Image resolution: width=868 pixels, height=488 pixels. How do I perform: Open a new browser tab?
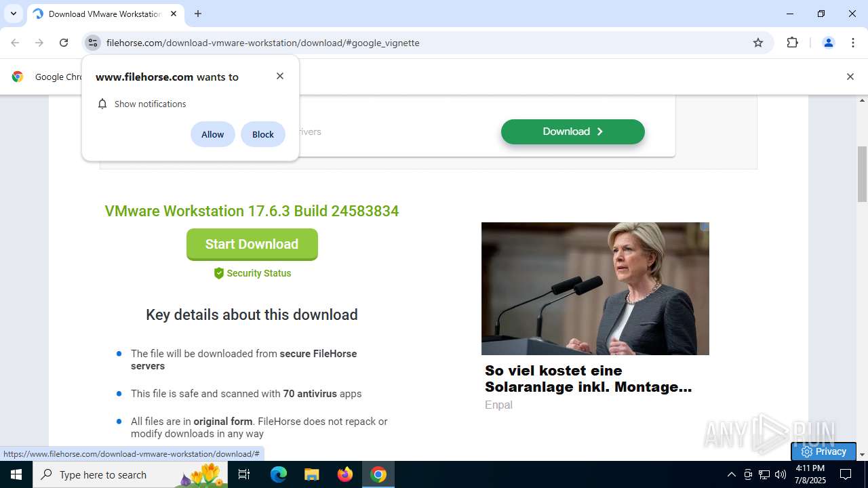coord(198,14)
